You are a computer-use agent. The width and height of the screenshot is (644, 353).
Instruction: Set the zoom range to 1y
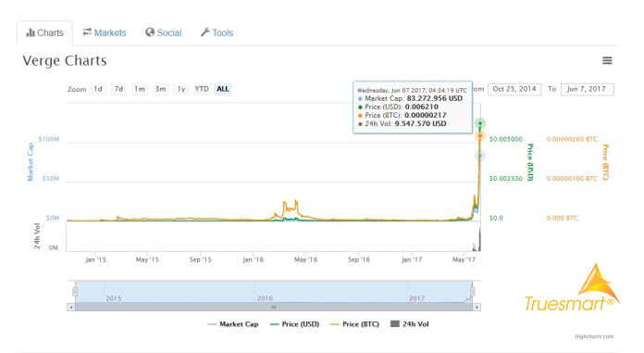(181, 89)
